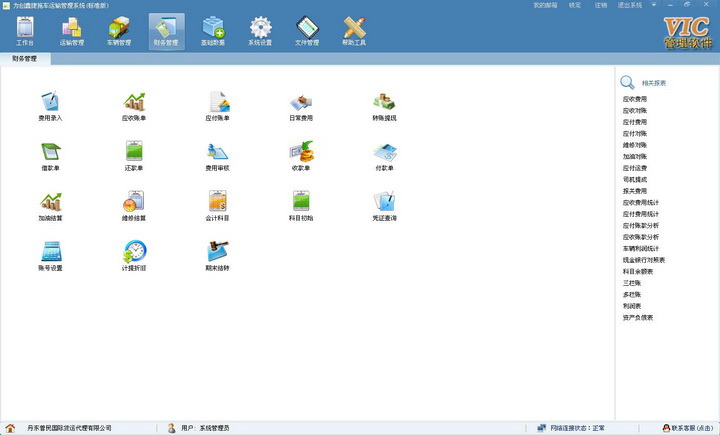The width and height of the screenshot is (720, 435).
Task: Open the 工作台 workbench module
Action: coord(25,31)
